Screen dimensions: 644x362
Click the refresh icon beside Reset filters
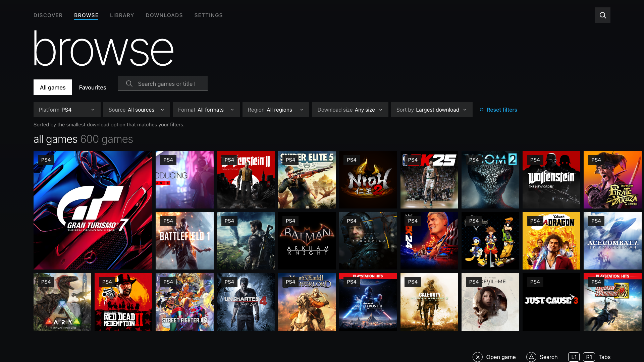pyautogui.click(x=482, y=110)
